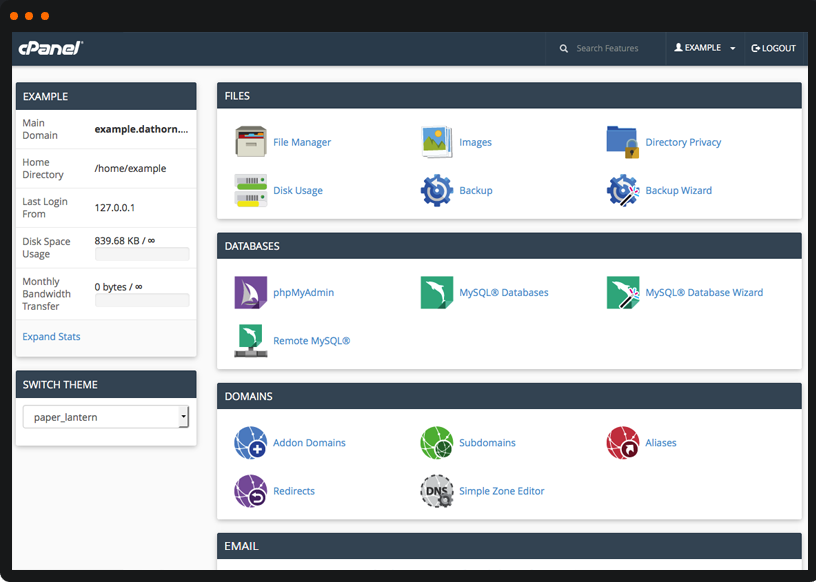This screenshot has width=816, height=582.
Task: Start the MySQL Database Wizard icon
Action: tap(622, 292)
